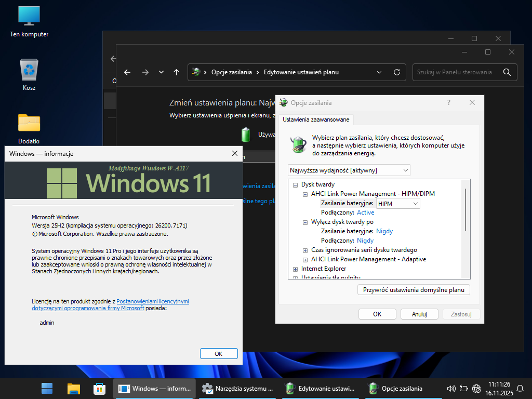Open the power plan selection dropdown
The height and width of the screenshot is (399, 532).
click(x=349, y=170)
